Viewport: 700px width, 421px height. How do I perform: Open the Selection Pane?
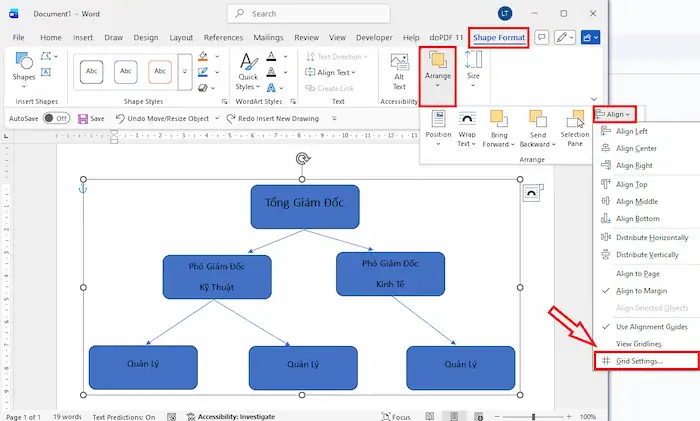coord(575,127)
